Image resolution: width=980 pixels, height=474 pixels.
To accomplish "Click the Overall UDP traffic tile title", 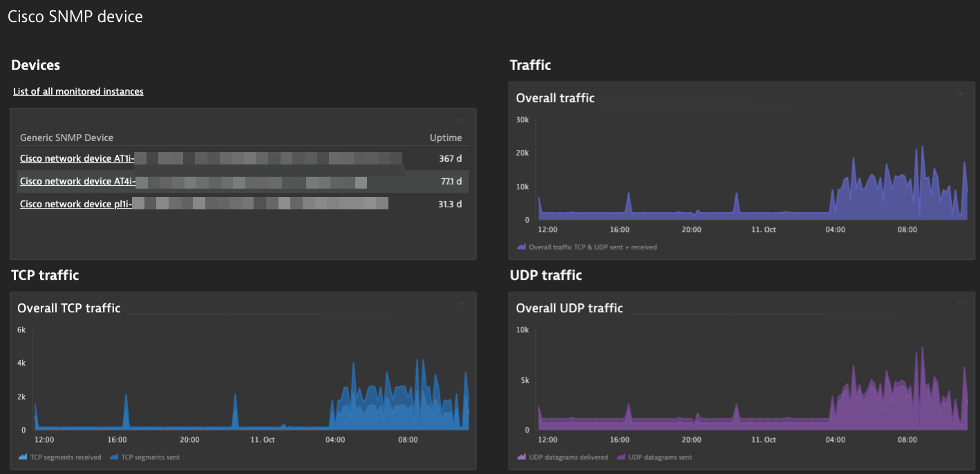I will coord(569,308).
